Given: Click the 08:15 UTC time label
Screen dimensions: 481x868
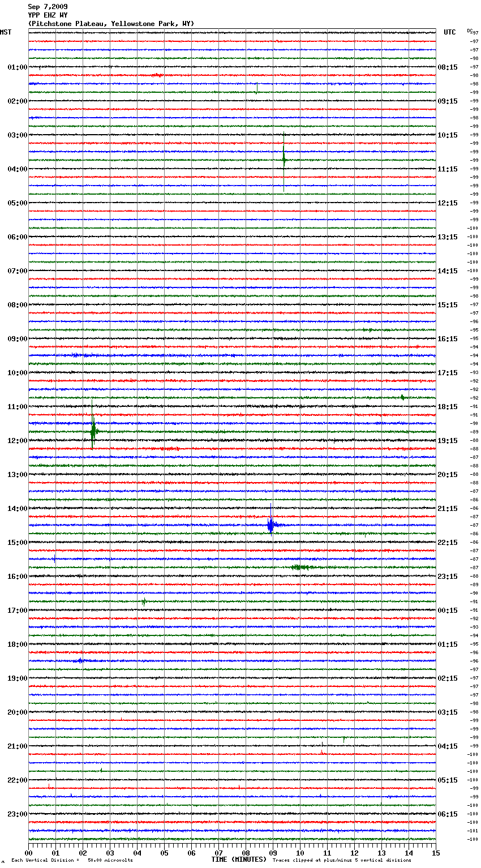Looking at the screenshot, I should 448,67.
